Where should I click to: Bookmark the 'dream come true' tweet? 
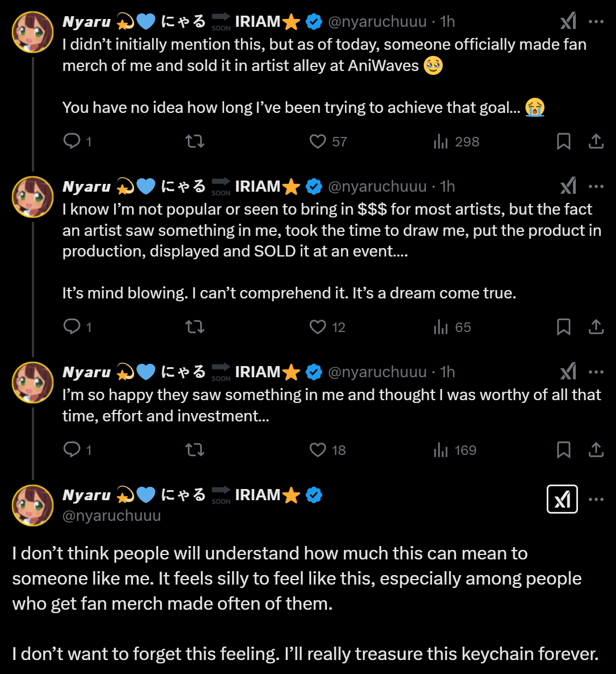pos(563,327)
